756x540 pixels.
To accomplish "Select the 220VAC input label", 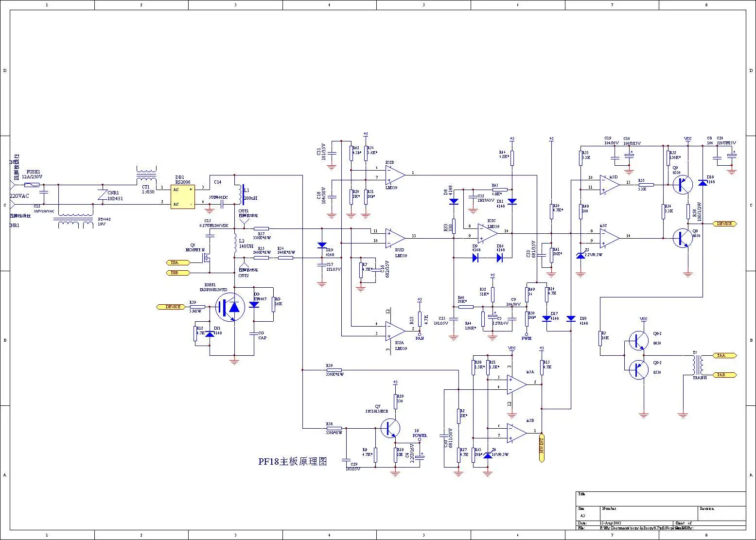I will pyautogui.click(x=19, y=196).
